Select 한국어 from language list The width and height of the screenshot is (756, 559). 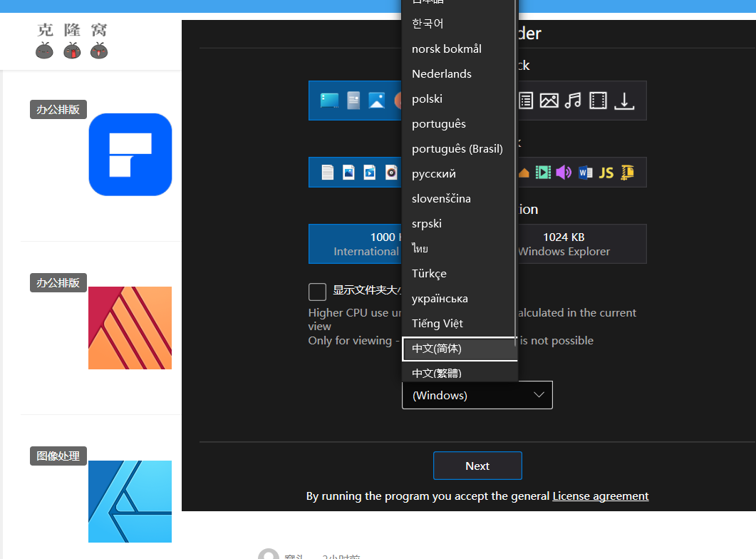pyautogui.click(x=459, y=24)
